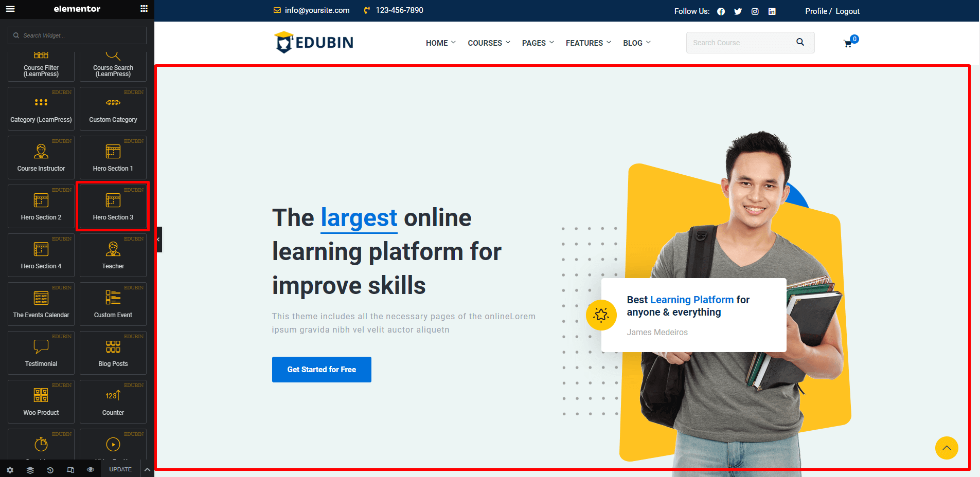Viewport: 980px width, 477px height.
Task: Expand the save options arrow
Action: pos(147,470)
